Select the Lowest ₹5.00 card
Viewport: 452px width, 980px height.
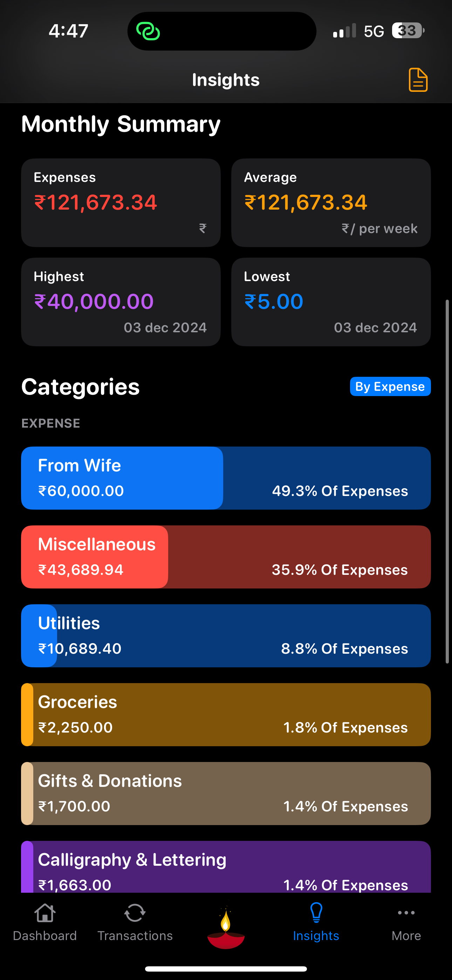tap(331, 302)
